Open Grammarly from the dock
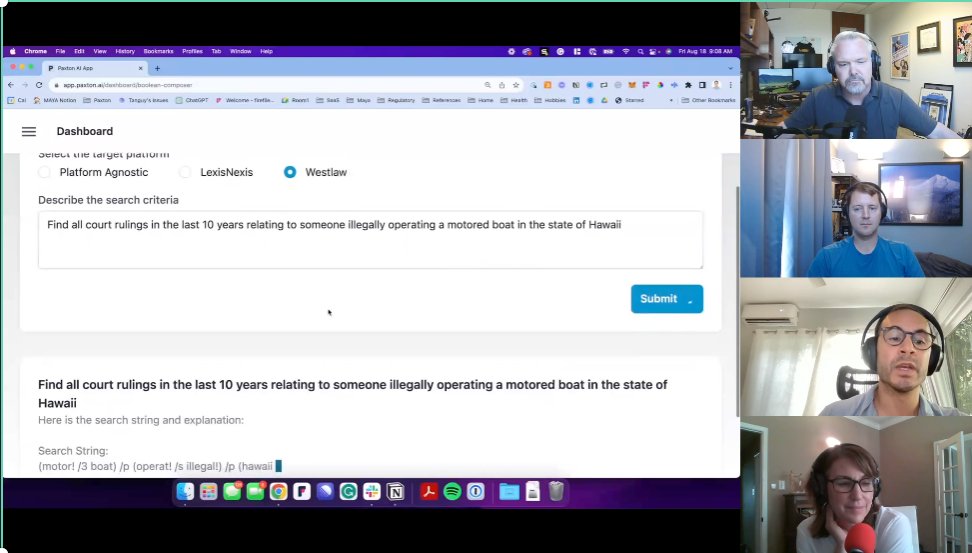972x553 pixels. tap(348, 492)
